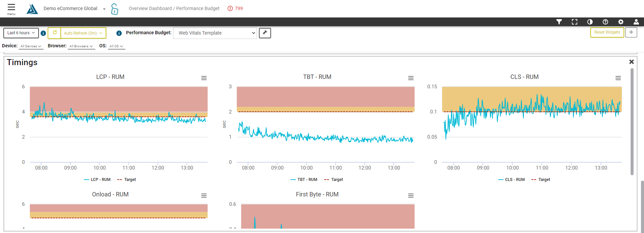Open the help question mark icon
644x233 pixels.
(x=605, y=22)
